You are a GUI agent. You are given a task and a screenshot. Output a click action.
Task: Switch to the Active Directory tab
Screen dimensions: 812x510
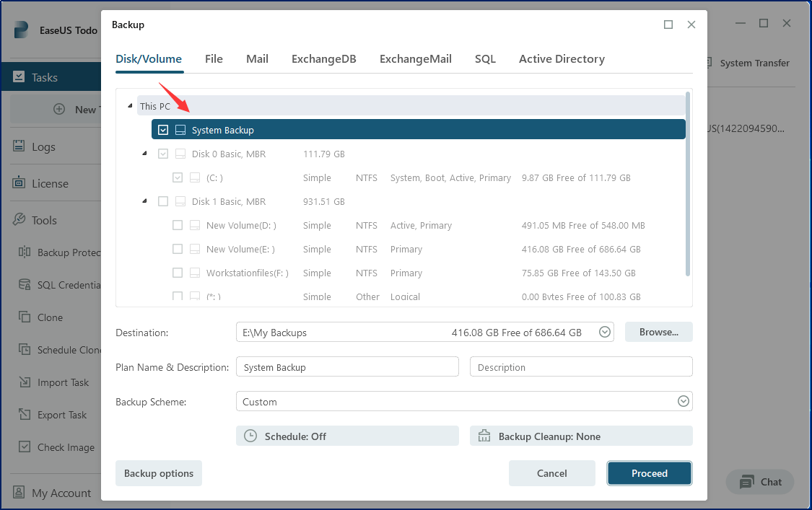(x=562, y=59)
